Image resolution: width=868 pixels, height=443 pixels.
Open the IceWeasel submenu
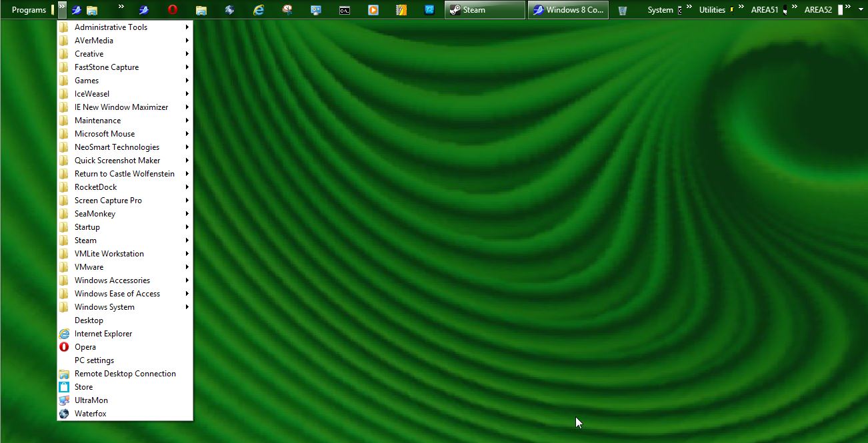tap(125, 94)
